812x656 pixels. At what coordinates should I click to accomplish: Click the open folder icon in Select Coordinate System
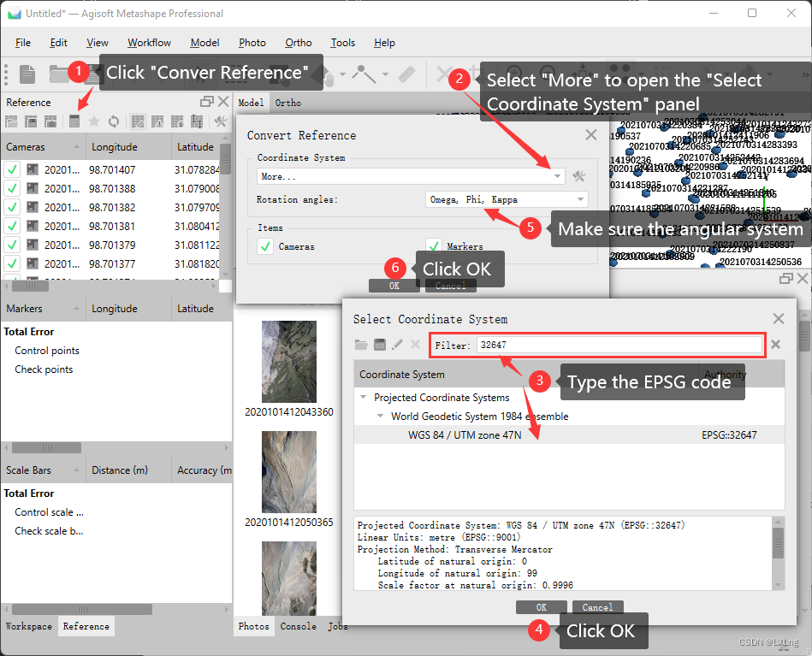(x=361, y=345)
